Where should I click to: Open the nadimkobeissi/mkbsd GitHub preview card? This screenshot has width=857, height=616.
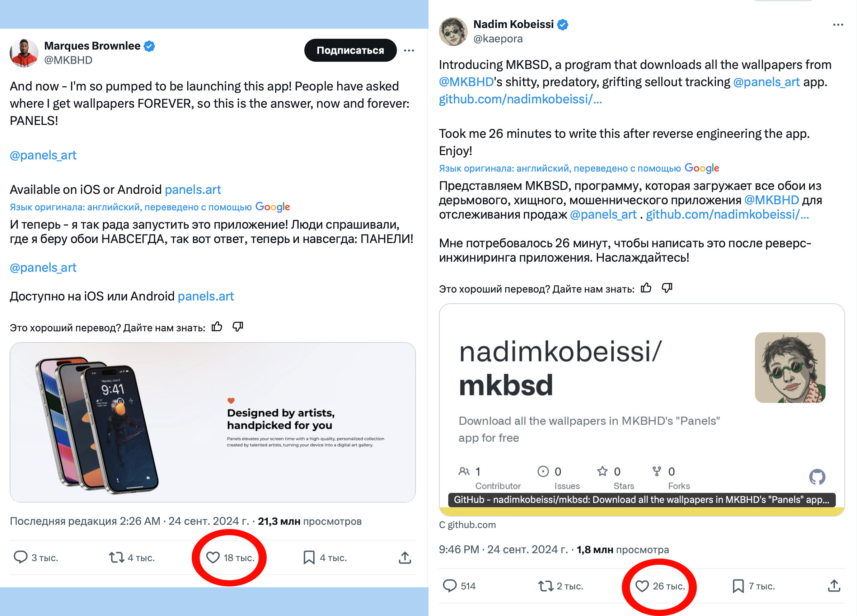(642, 410)
